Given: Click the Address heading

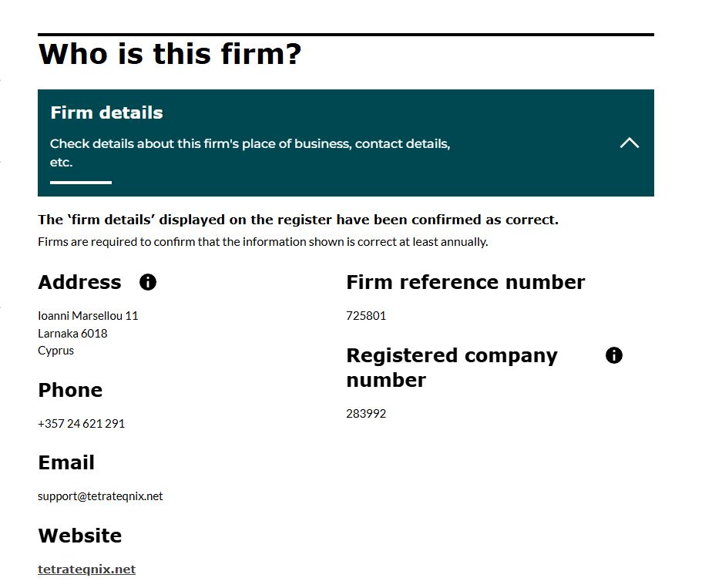Looking at the screenshot, I should tap(79, 282).
